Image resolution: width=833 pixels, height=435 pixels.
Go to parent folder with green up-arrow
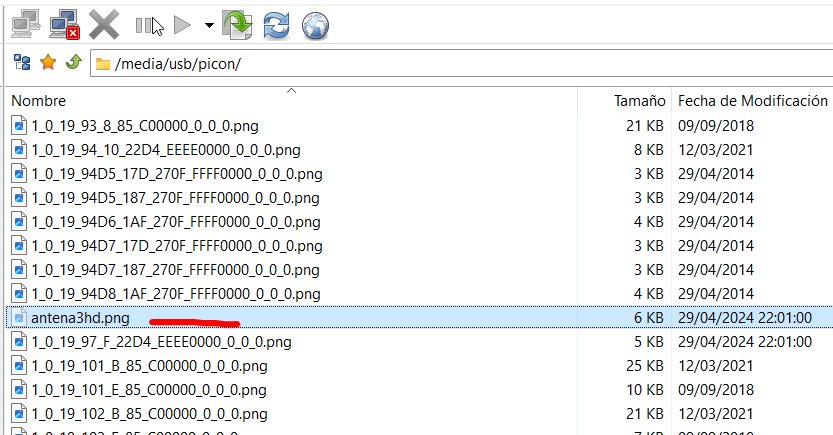(x=72, y=63)
